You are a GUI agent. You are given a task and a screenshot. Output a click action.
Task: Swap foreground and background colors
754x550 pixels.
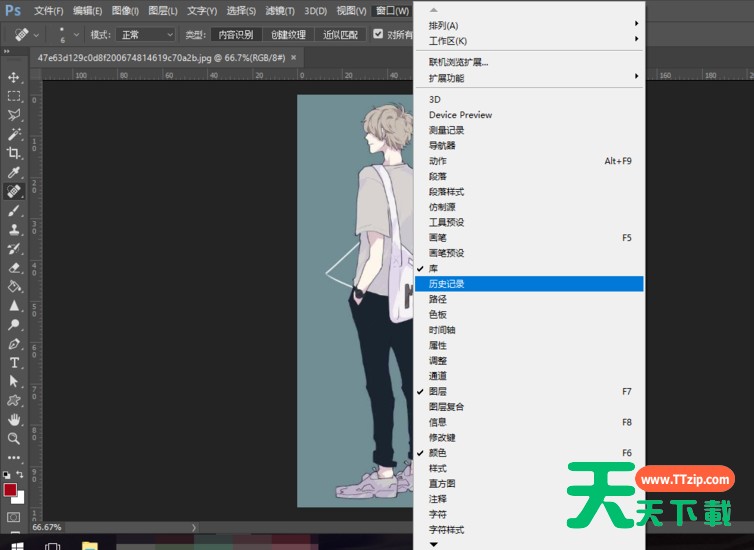[20, 474]
